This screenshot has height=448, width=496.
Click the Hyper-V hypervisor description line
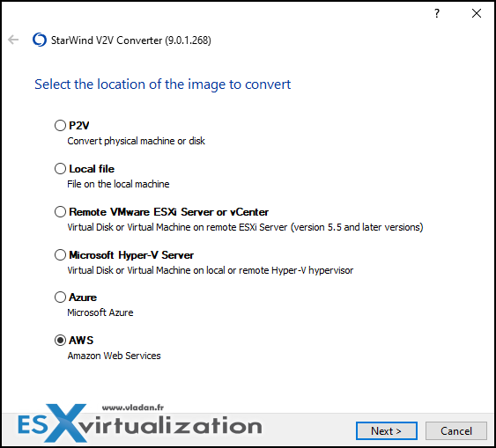click(x=211, y=270)
